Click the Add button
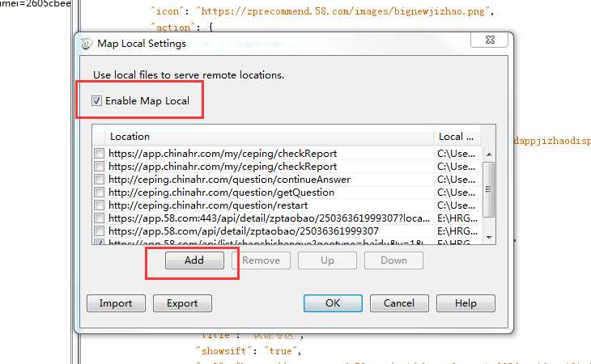591x364 pixels. tap(194, 260)
